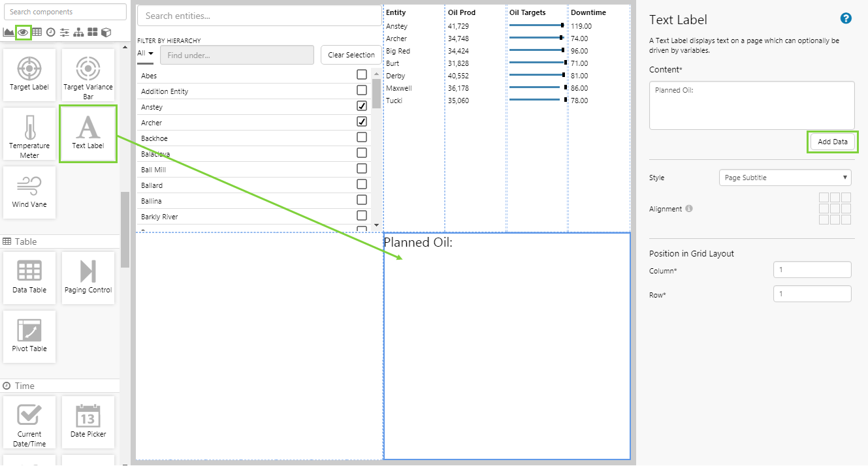The width and height of the screenshot is (868, 466).
Task: Click the entity list scroll-down arrow
Action: point(376,225)
